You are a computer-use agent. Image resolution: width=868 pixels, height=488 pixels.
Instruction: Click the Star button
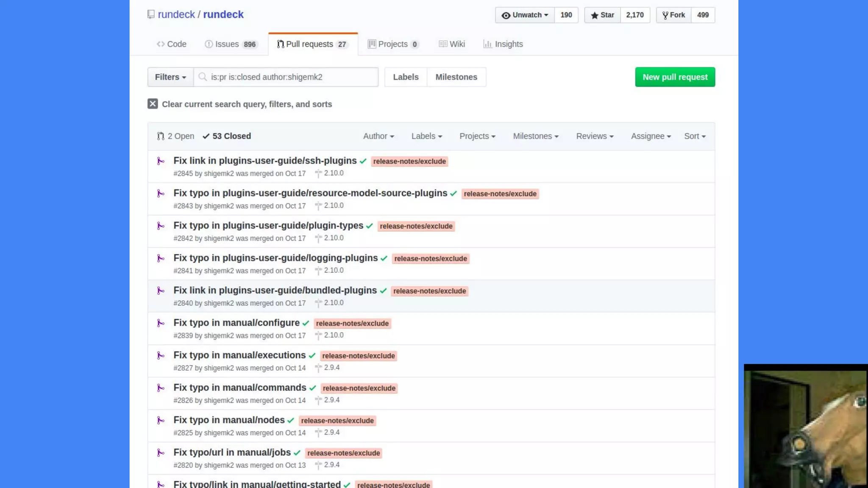click(602, 15)
